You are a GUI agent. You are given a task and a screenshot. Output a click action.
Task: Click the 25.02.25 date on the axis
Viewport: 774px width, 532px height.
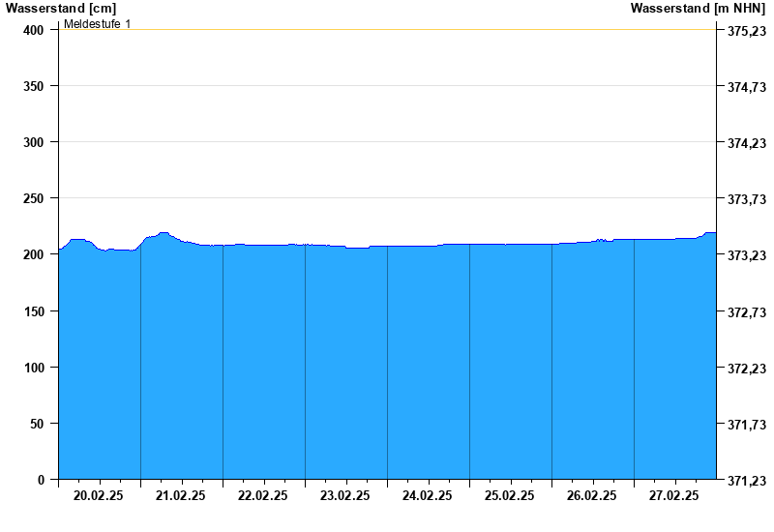(510, 495)
